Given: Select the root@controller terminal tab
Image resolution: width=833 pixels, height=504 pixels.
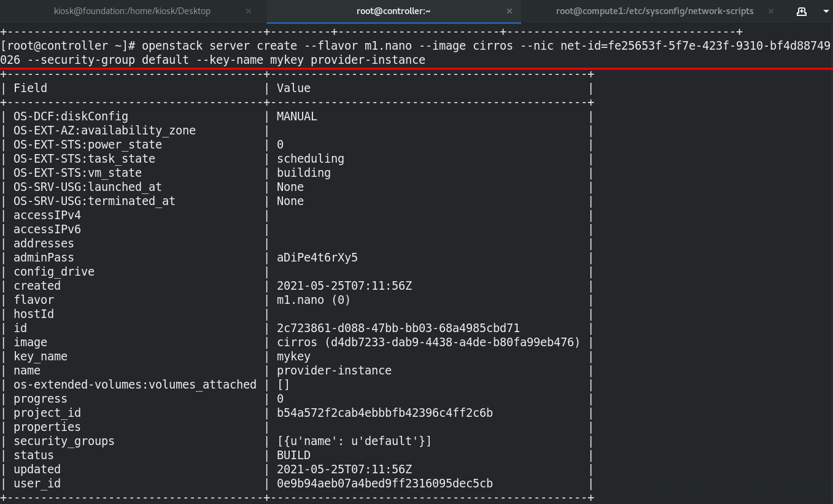Looking at the screenshot, I should coord(393,11).
